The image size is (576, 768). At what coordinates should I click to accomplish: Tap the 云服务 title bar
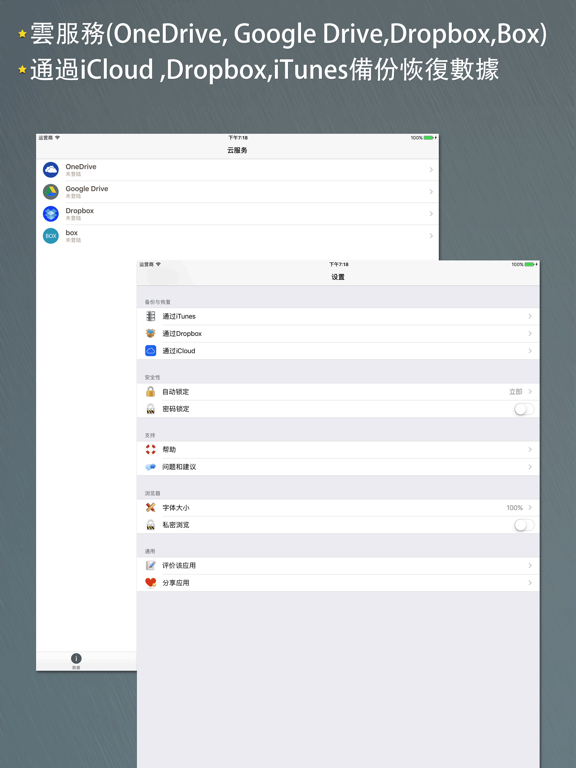pos(237,150)
